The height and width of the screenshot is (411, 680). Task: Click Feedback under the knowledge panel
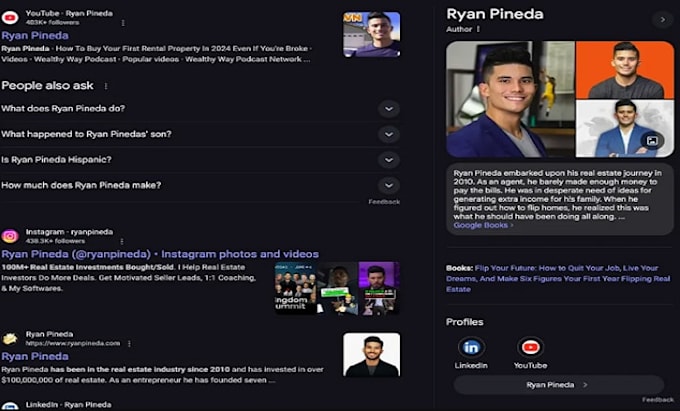click(x=658, y=400)
